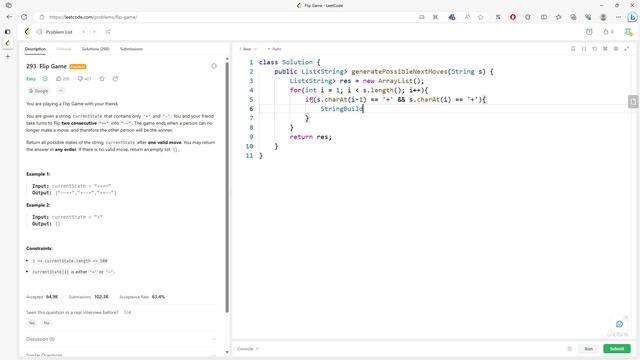Expand the Console panel
Viewport: 640px width, 360px height.
tap(248, 349)
